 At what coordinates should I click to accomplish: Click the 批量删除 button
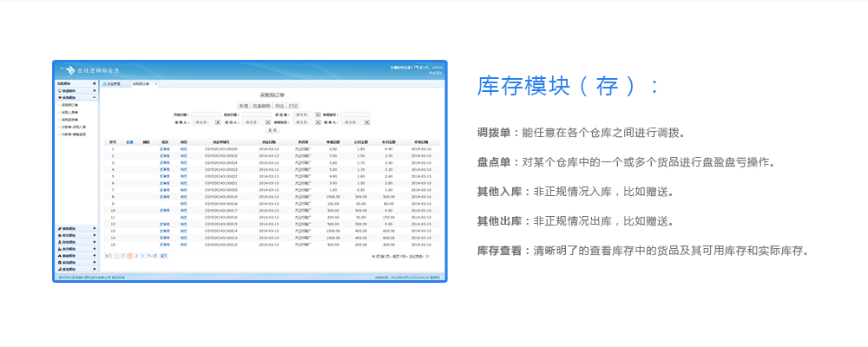(x=260, y=106)
